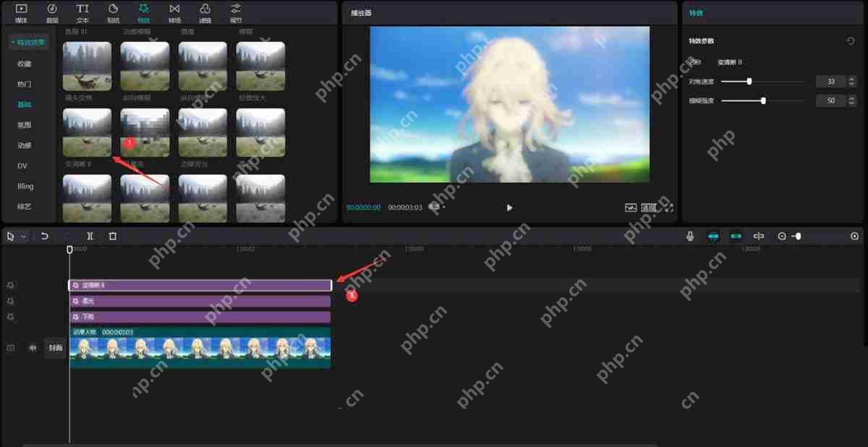This screenshot has width=868, height=447.
Task: Adjust the first effect parameter slider
Action: click(x=763, y=81)
